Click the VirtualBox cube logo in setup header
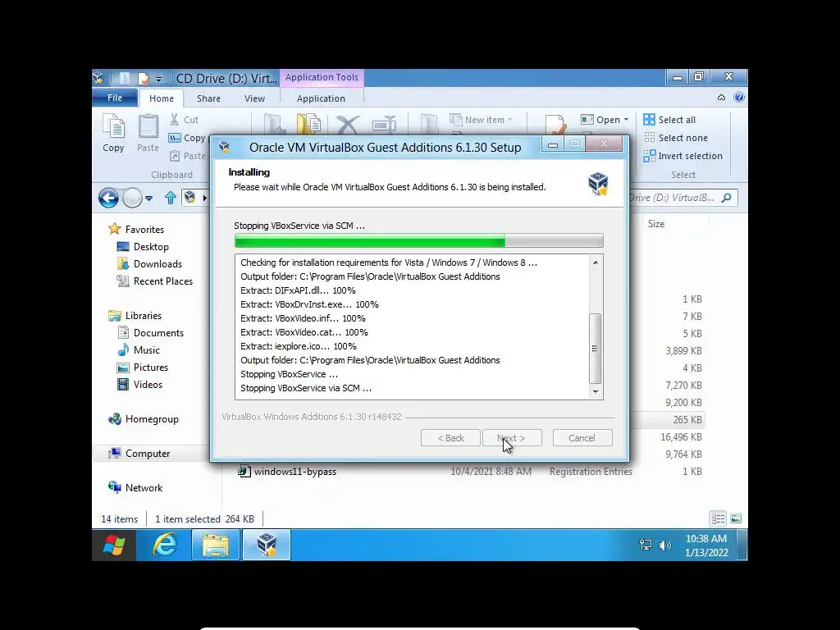The width and height of the screenshot is (840, 630). pos(598,184)
